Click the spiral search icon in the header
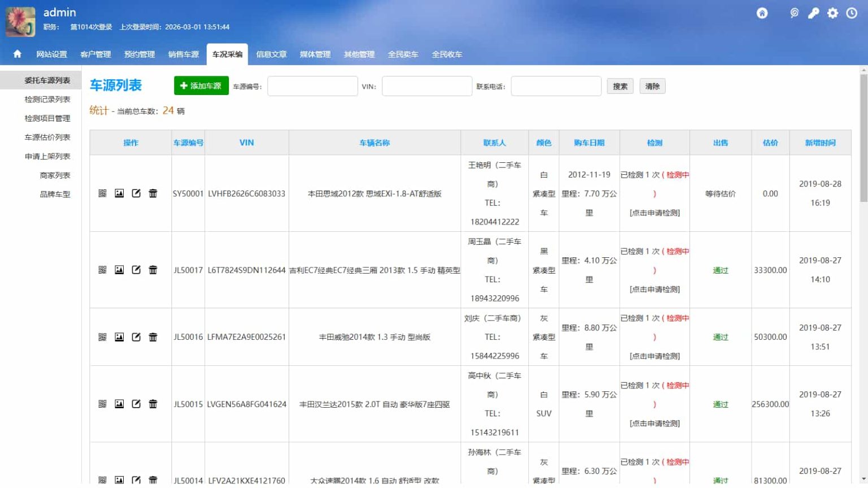868x488 pixels. point(795,12)
